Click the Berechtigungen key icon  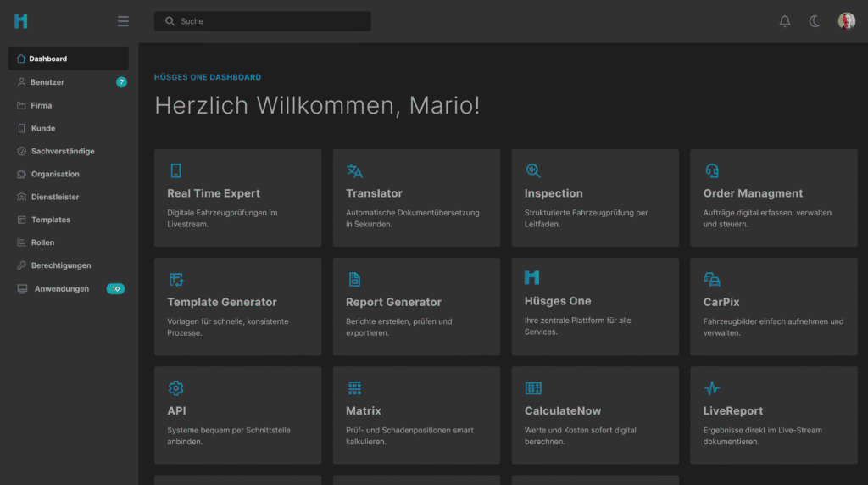(21, 265)
